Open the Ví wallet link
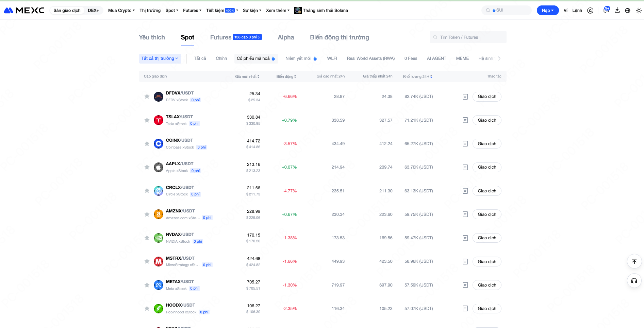644x328 pixels. coord(566,11)
